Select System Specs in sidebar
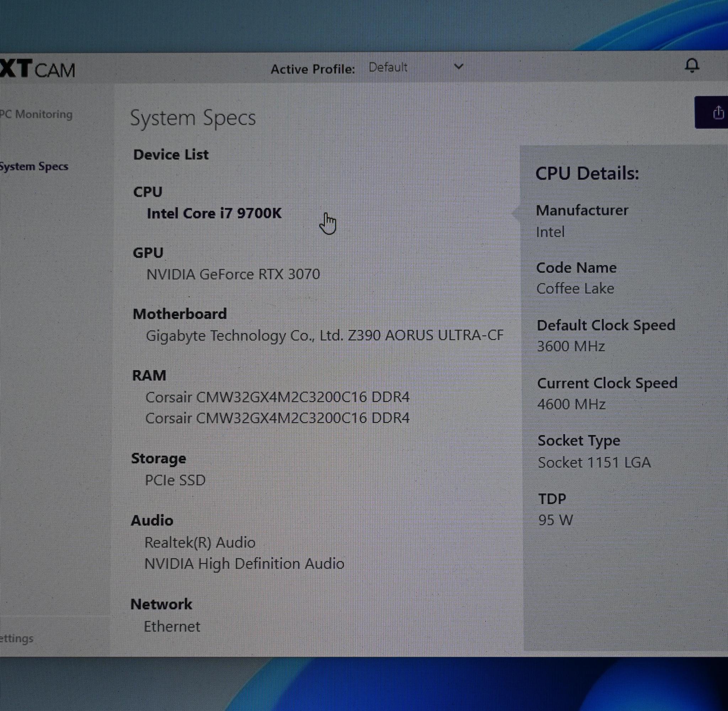Screen dimensions: 728x711 coord(34,166)
